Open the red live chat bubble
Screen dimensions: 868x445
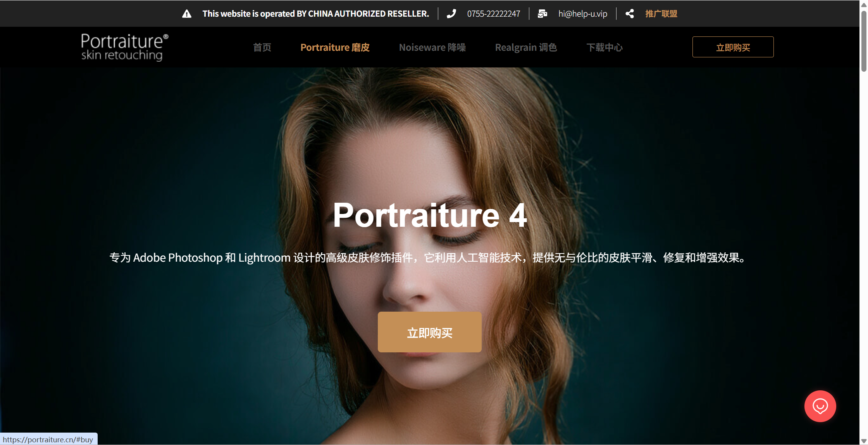pyautogui.click(x=820, y=406)
